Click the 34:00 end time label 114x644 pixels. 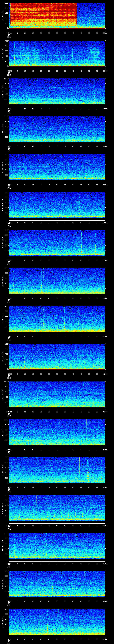pyautogui.click(x=105, y=109)
